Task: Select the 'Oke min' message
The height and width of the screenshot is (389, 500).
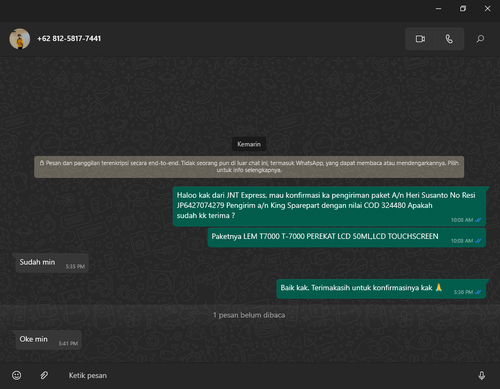Action: 48,340
